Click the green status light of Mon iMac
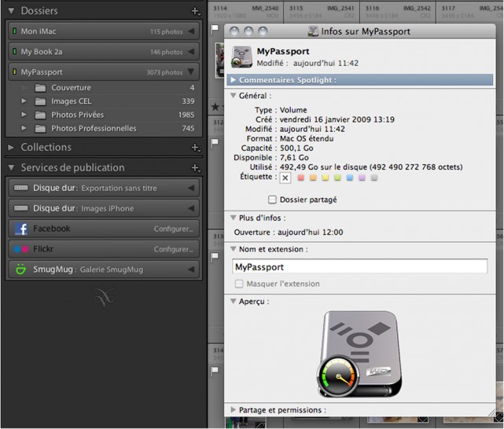Image resolution: width=504 pixels, height=429 pixels. click(14, 31)
